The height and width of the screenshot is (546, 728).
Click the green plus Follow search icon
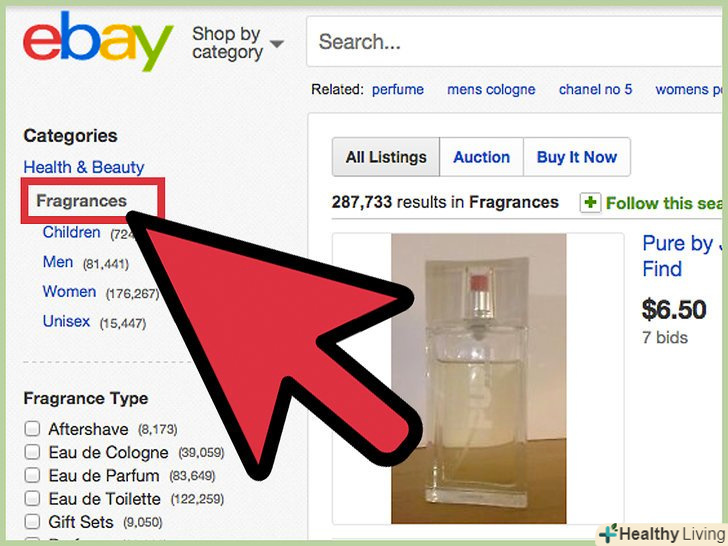(x=590, y=203)
